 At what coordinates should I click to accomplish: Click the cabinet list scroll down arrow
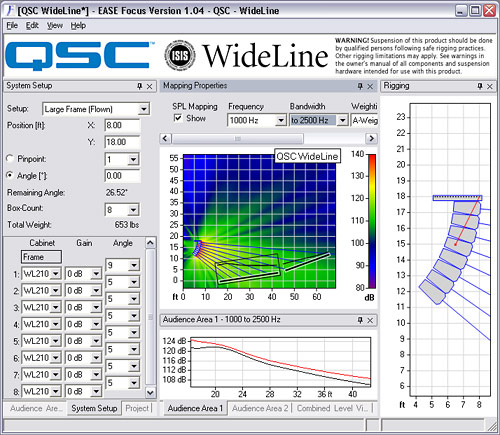point(150,393)
